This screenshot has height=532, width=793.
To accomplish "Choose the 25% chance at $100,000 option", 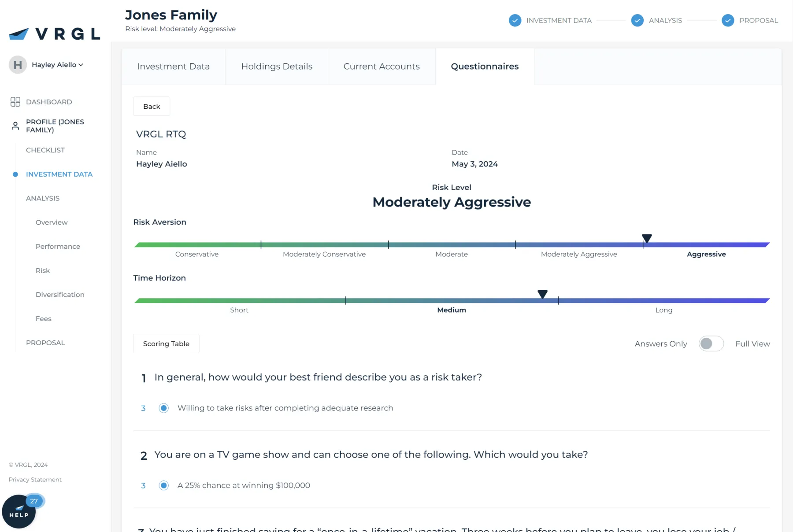I will click(x=163, y=485).
